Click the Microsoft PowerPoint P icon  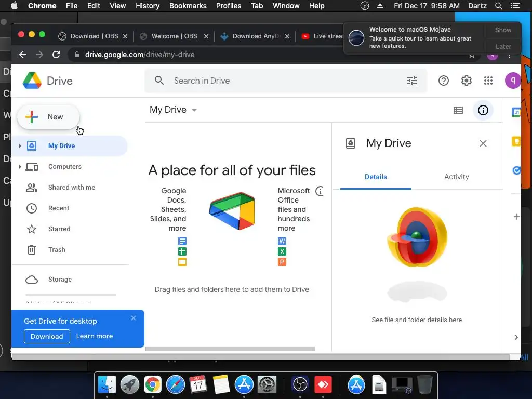pos(282,262)
